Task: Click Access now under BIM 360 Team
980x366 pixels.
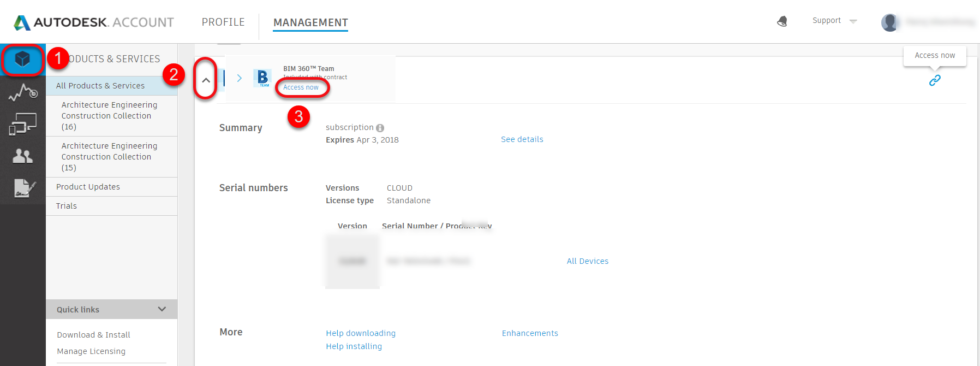Action: pos(301,87)
